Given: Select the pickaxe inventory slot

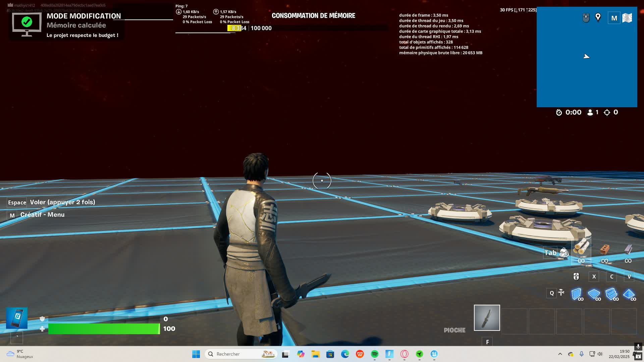Looking at the screenshot, I should [x=487, y=318].
